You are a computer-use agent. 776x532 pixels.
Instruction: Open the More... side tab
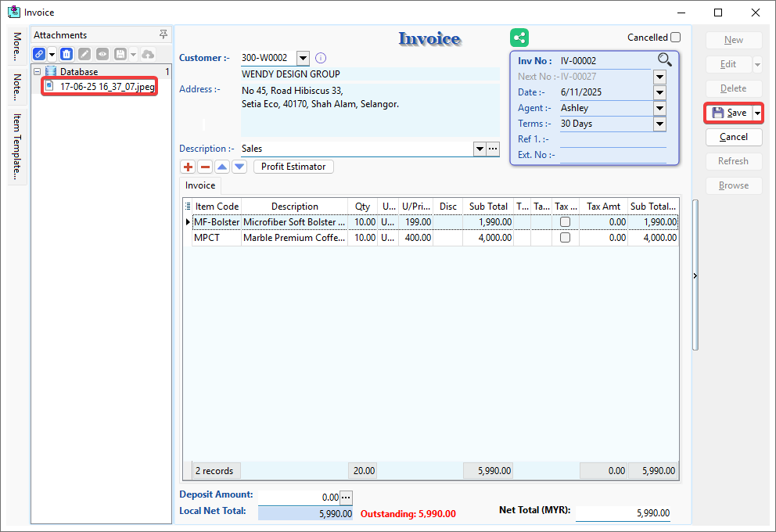[x=17, y=46]
